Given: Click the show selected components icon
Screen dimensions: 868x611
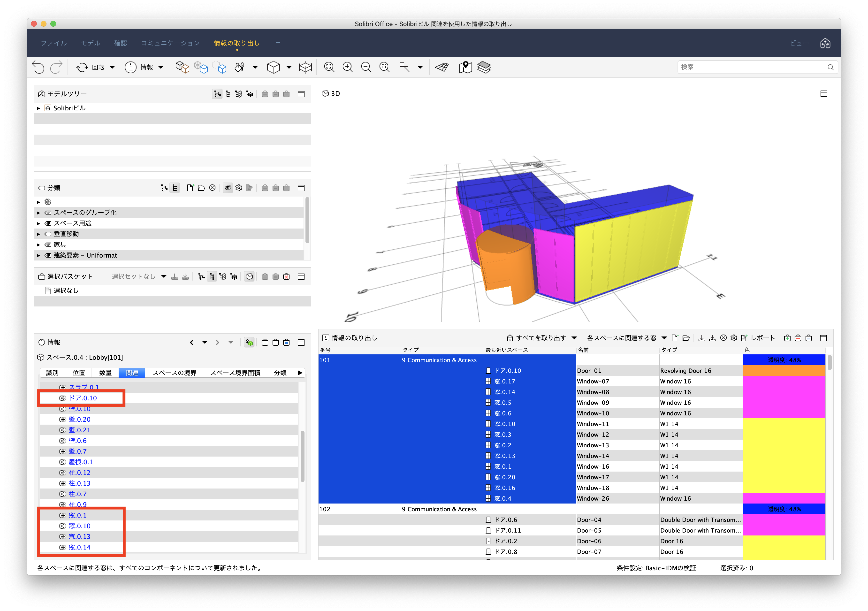Looking at the screenshot, I should pos(182,67).
